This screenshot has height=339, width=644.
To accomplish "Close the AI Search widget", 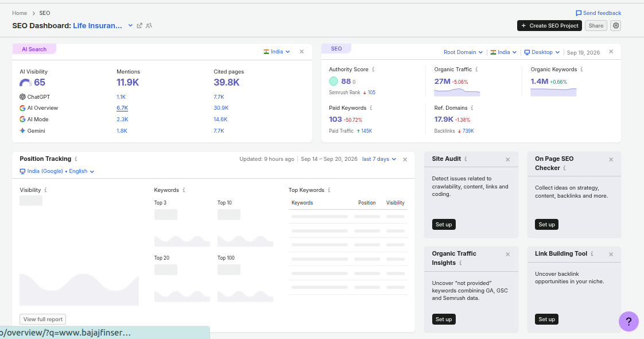I will point(302,52).
